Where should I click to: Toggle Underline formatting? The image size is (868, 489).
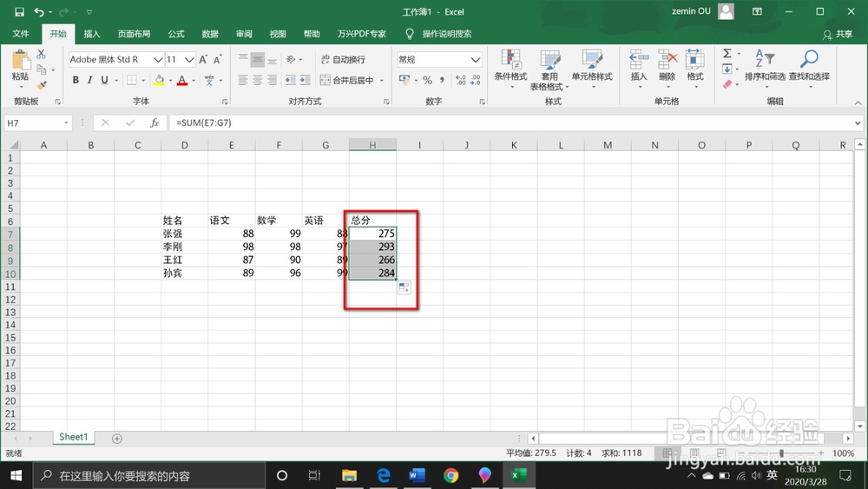pos(104,80)
